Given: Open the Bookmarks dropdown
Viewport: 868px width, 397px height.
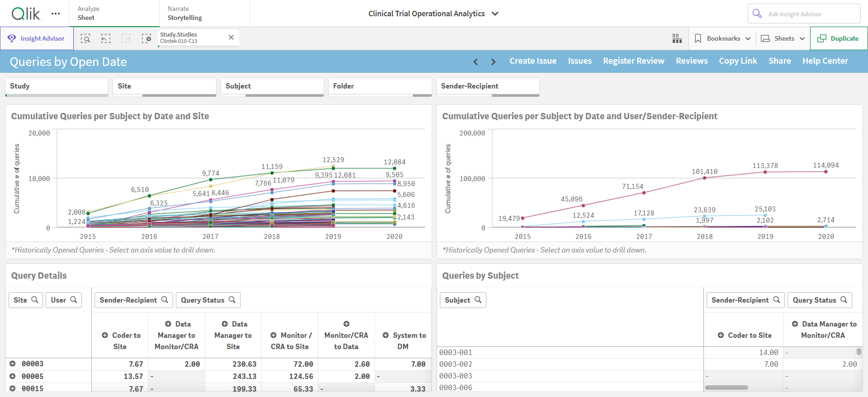Looking at the screenshot, I should click(x=722, y=38).
